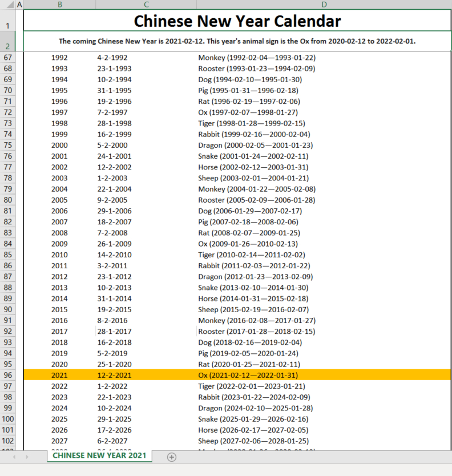The width and height of the screenshot is (452, 476).
Task: Select cell with date 1-2-2022
Action: click(146, 386)
